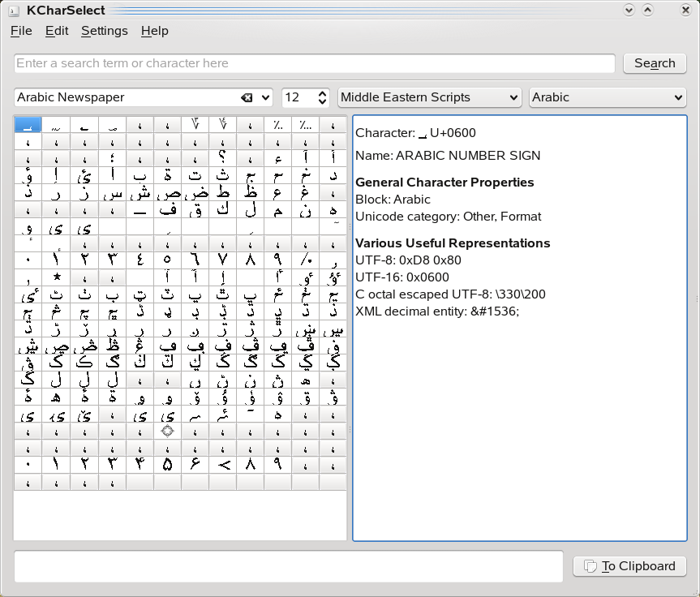Choose Arabic-Indic digit six (٦)
This screenshot has width=700, height=597.
tap(195, 260)
